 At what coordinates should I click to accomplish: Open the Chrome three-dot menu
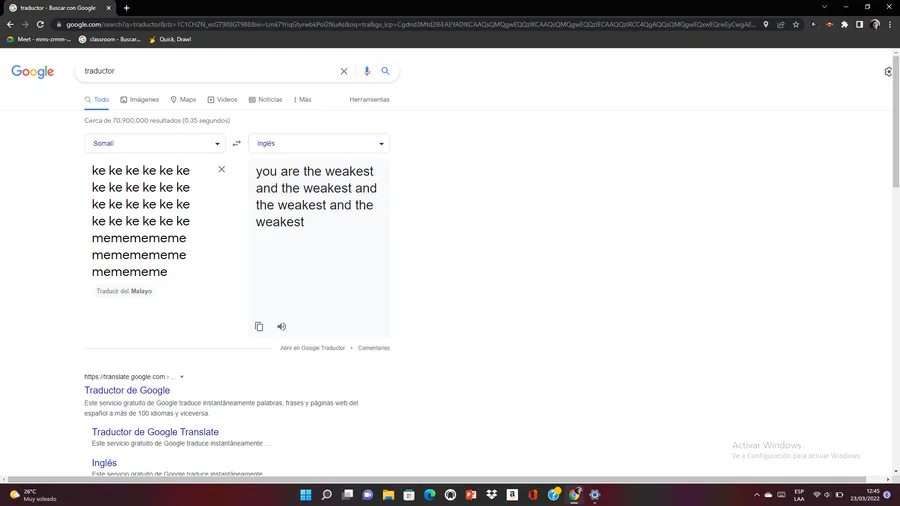890,25
